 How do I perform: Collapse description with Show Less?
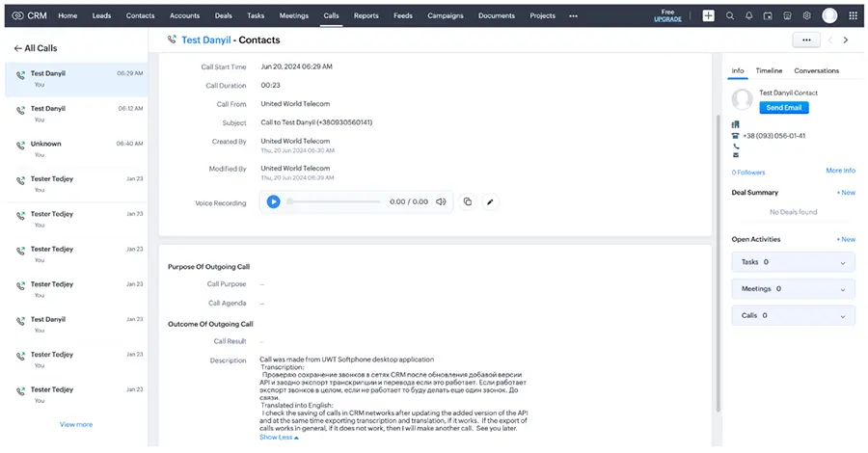pyautogui.click(x=279, y=437)
